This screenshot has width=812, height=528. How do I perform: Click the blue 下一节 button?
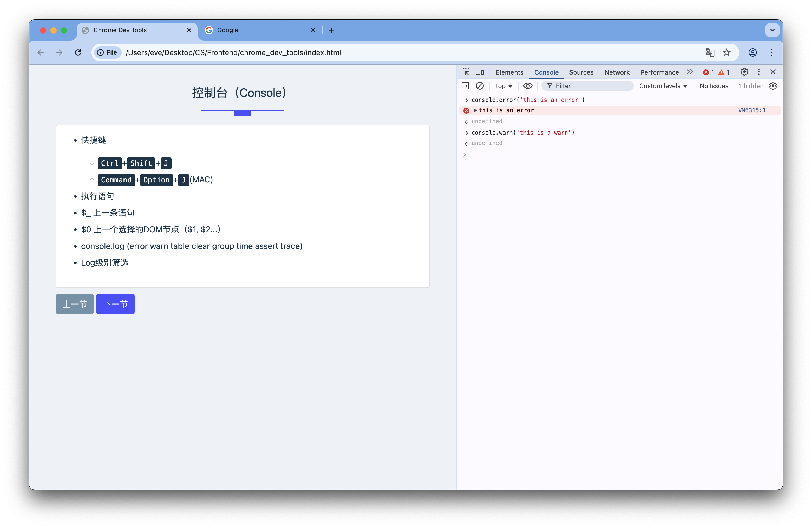(115, 303)
